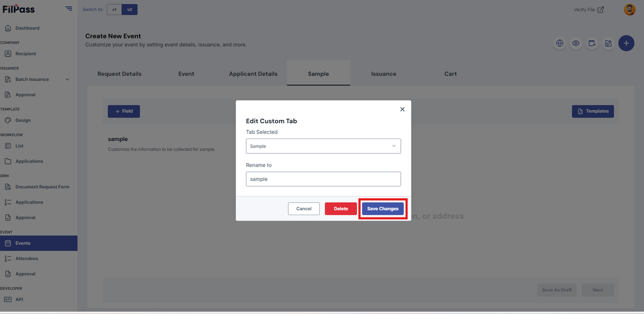Switch to the Event tab
The image size is (644, 314).
pyautogui.click(x=186, y=74)
